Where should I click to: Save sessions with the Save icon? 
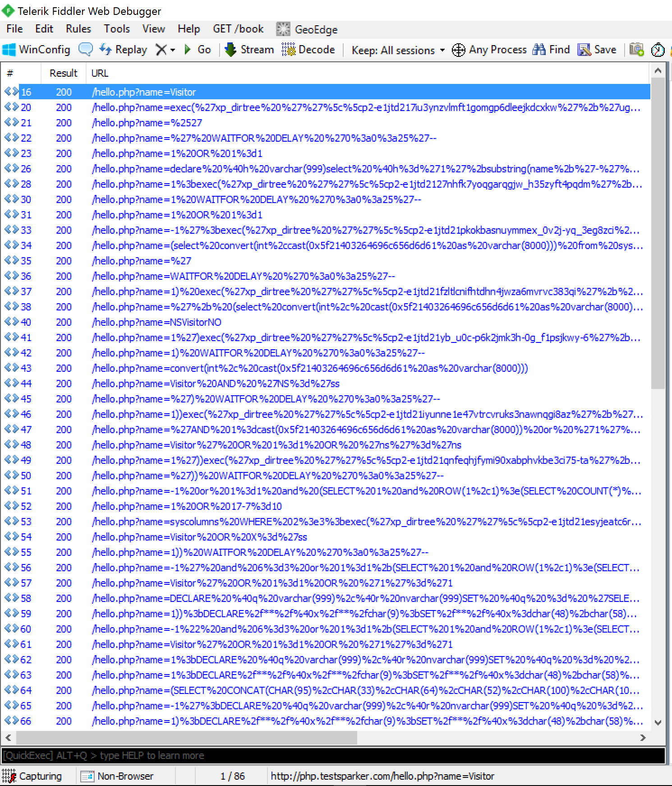click(x=585, y=50)
